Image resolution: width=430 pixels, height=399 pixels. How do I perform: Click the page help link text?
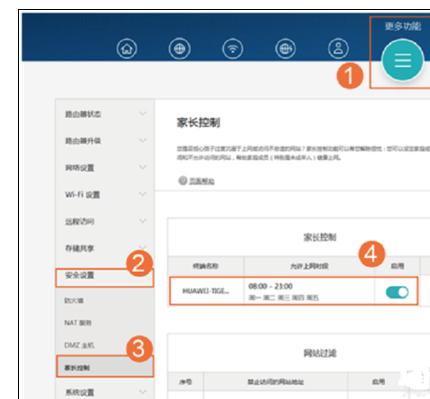click(202, 181)
